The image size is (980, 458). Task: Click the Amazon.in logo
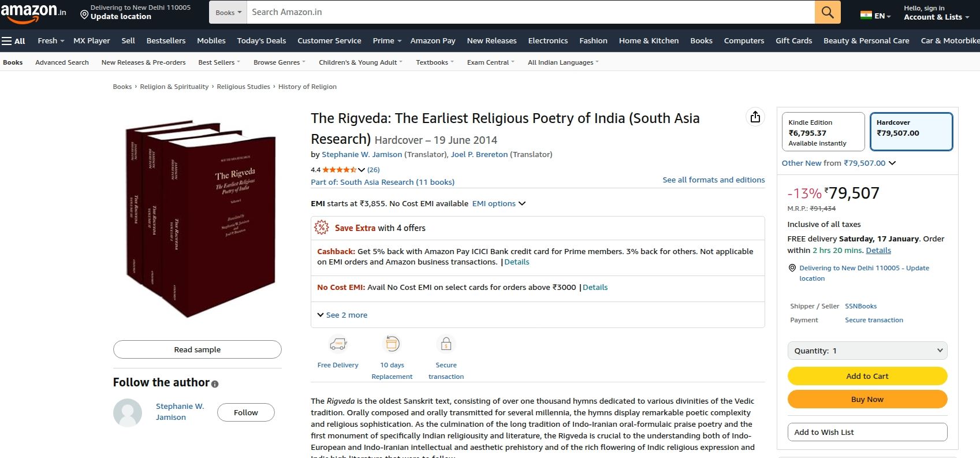pos(33,12)
